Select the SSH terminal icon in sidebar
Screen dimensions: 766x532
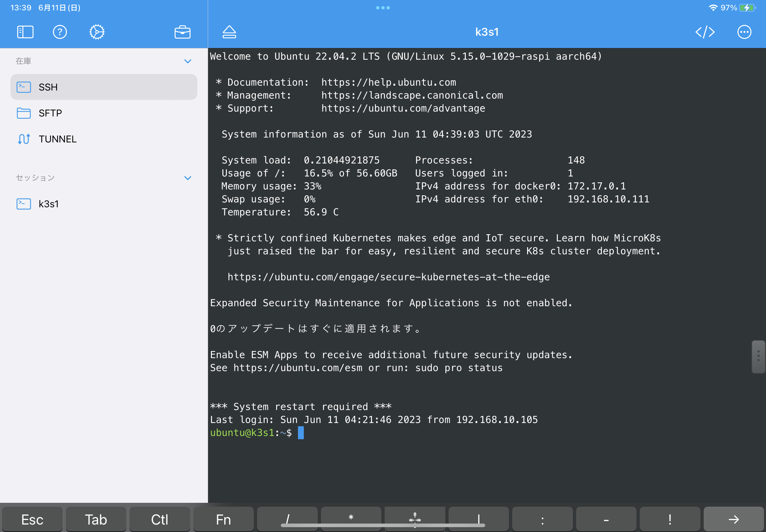24,87
